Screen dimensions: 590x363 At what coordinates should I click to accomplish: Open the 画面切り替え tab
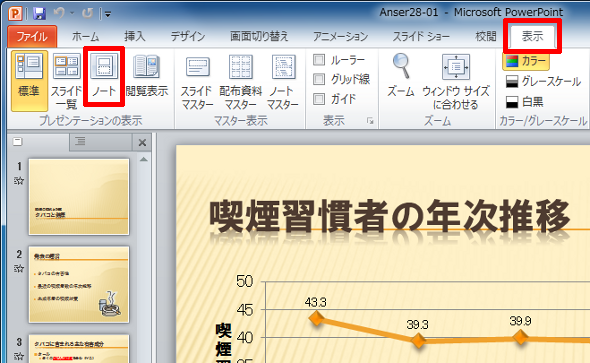coord(259,36)
